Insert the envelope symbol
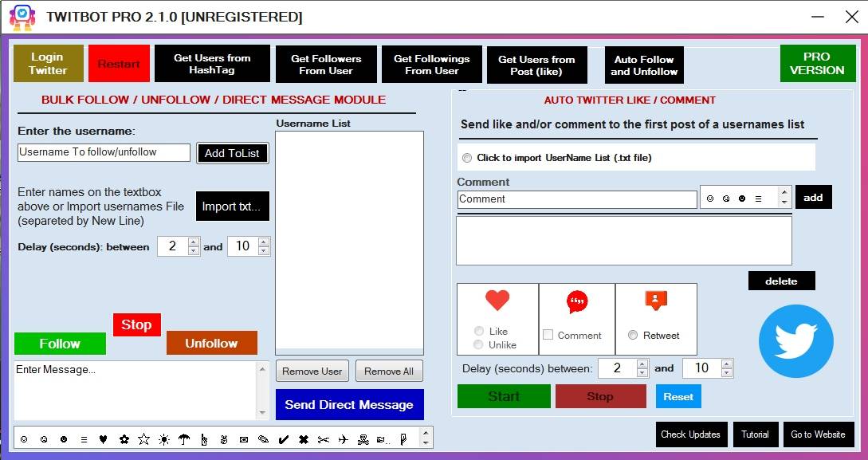 click(244, 439)
